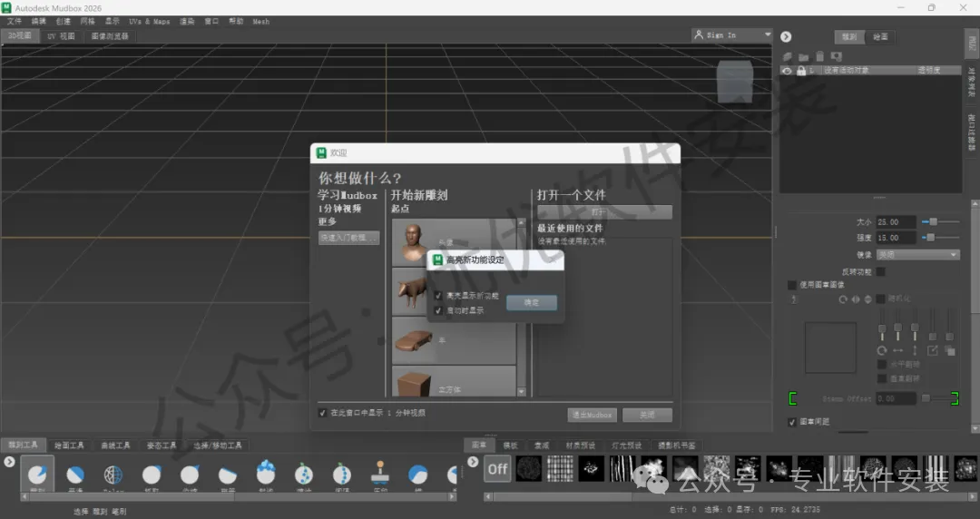This screenshot has height=519, width=980.
Task: Click the ViewCube in the 3D viewport
Action: point(734,82)
